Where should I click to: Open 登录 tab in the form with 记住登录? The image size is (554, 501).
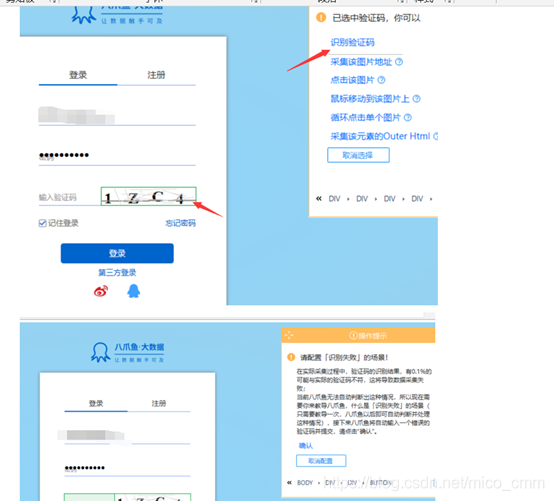[x=78, y=75]
